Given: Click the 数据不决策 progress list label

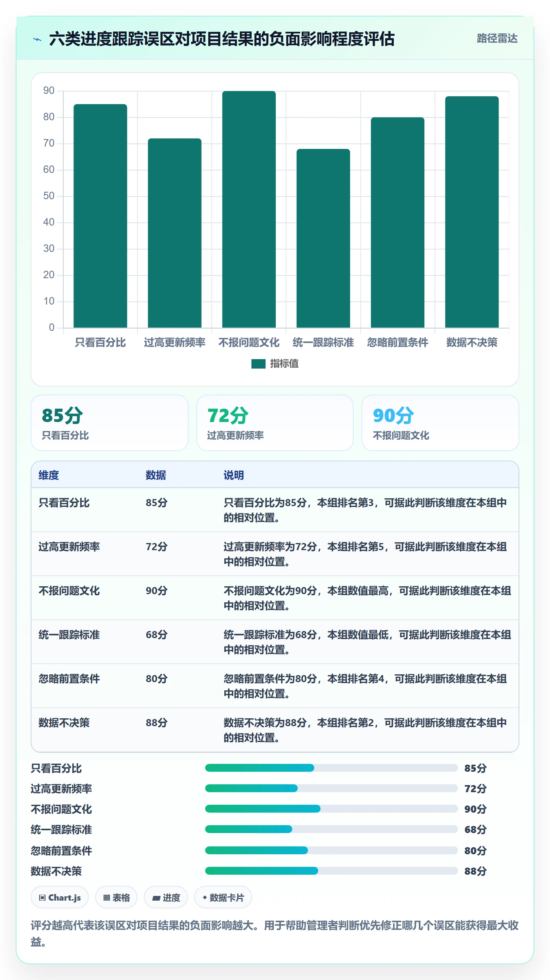Looking at the screenshot, I should 56,871.
